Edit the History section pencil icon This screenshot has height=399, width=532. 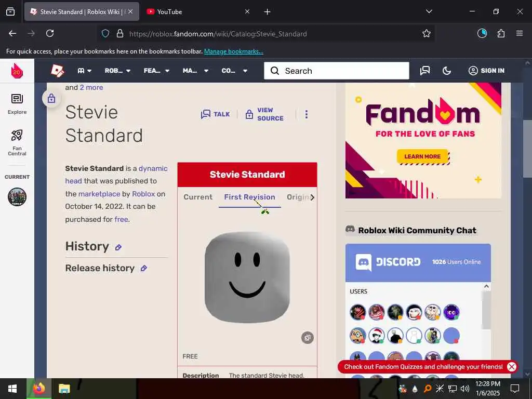click(x=118, y=247)
